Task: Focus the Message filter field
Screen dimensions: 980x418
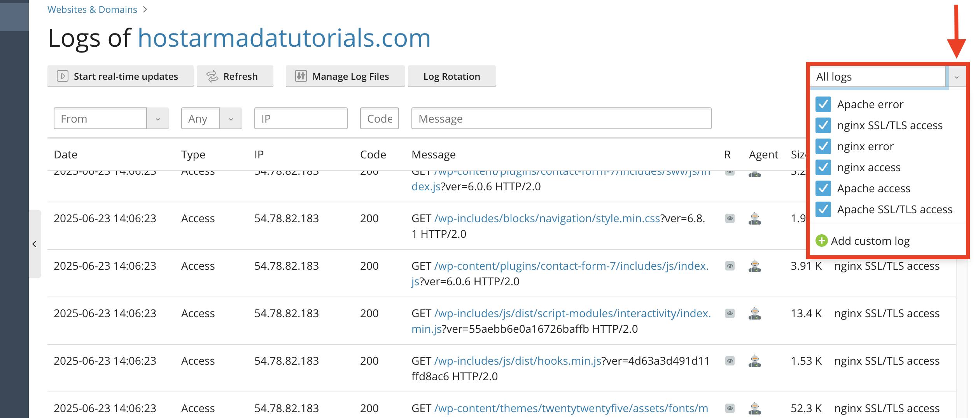Action: click(561, 119)
